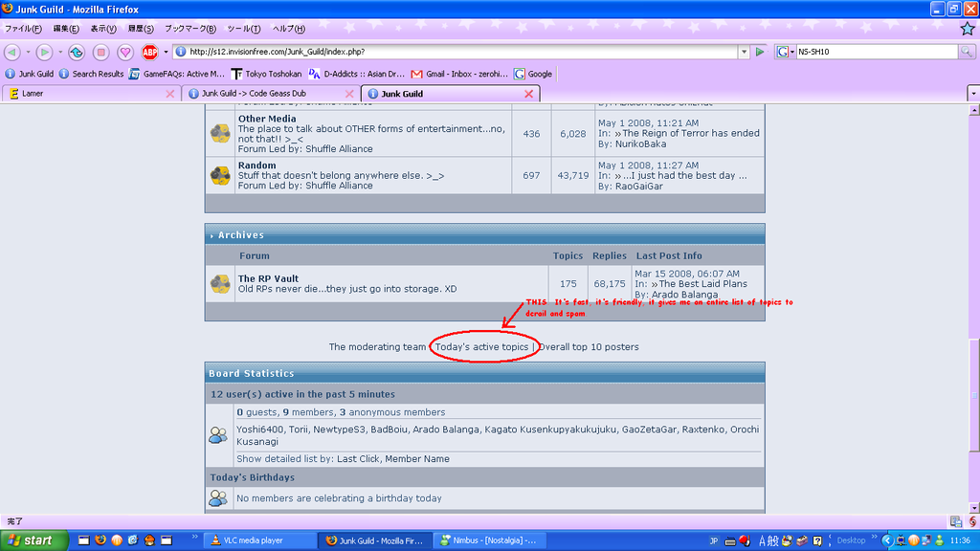Open the Overall top 10 posters link
Screen dimensions: 980x551
[x=589, y=346]
